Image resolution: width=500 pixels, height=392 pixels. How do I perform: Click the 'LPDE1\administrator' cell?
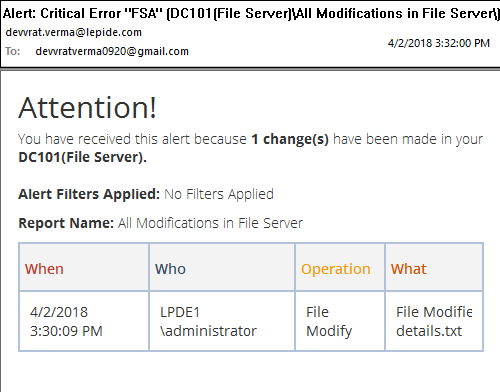tap(222, 321)
